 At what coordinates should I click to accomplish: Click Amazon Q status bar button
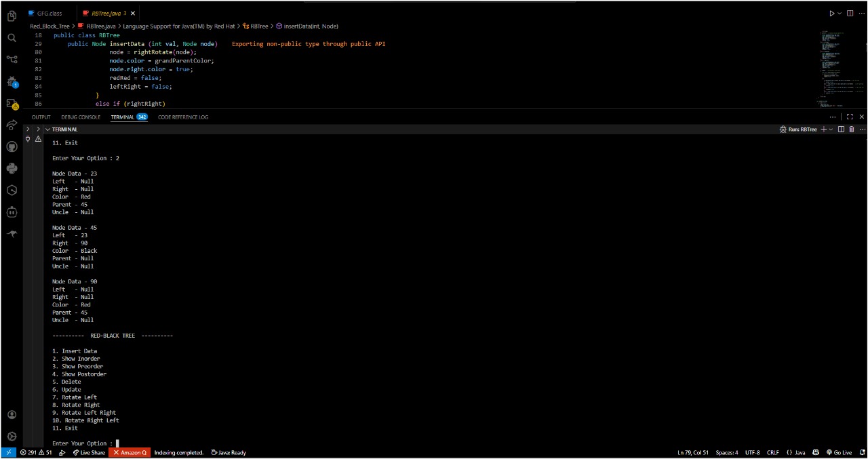130,452
